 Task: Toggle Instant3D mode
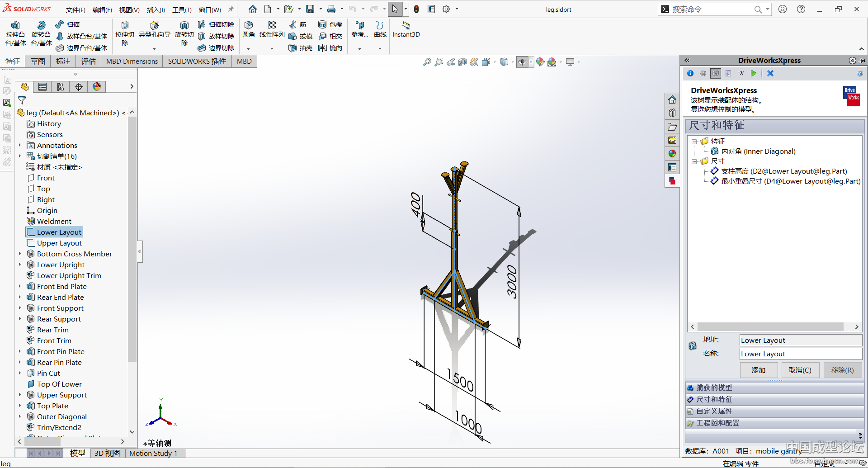pos(406,29)
